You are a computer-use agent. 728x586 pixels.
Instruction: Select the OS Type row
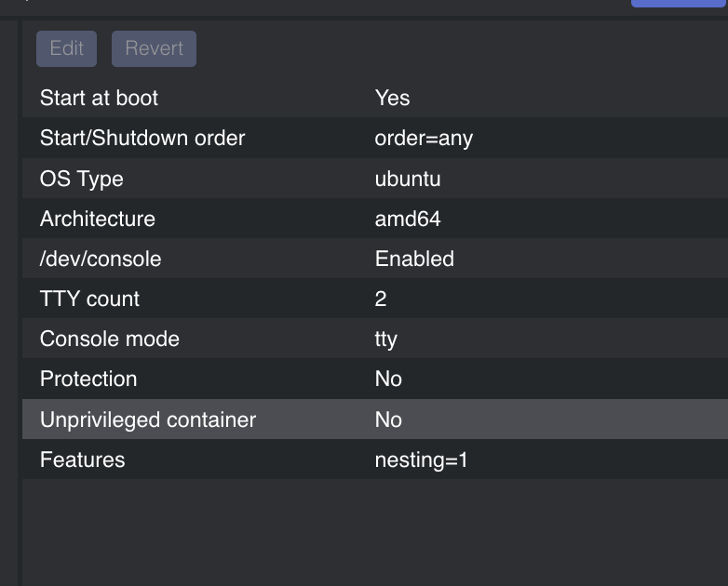375,179
